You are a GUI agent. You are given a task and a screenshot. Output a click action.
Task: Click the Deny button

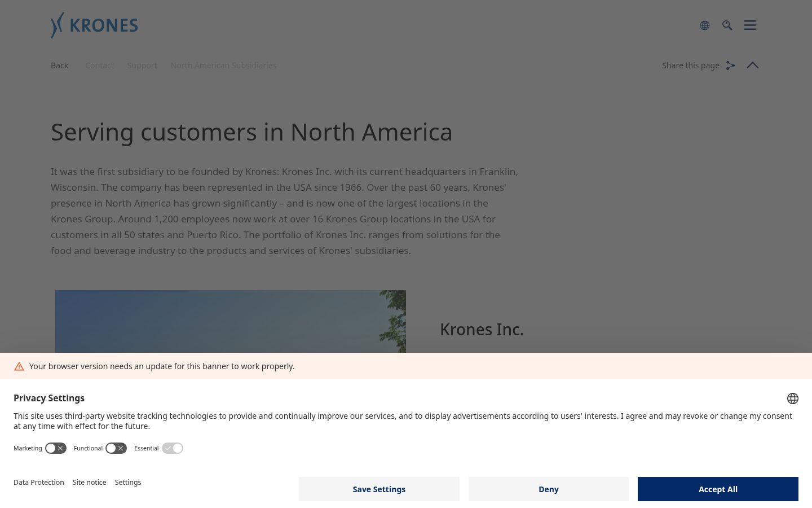tap(549, 489)
